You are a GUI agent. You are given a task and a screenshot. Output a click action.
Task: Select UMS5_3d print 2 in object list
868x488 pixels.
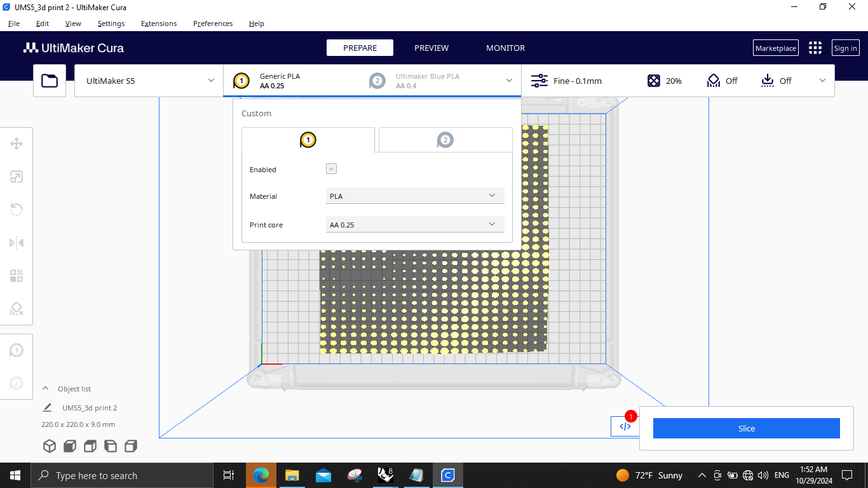[90, 408]
